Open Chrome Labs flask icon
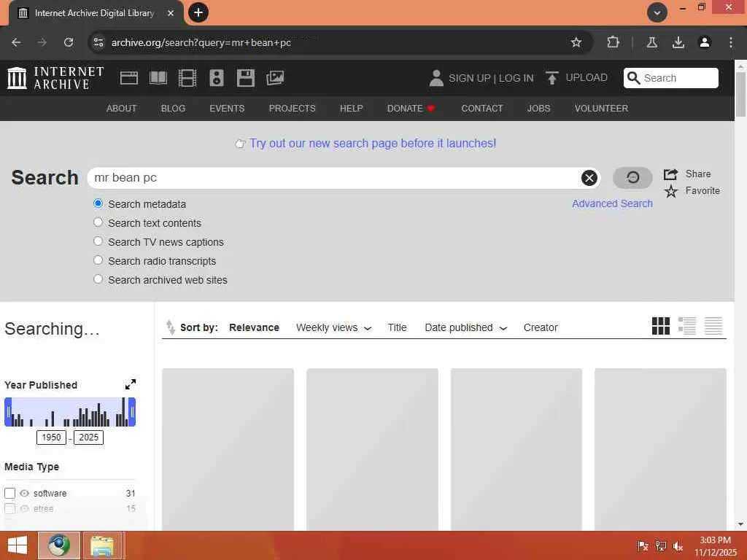Screen dimensions: 747x560 click(652, 42)
